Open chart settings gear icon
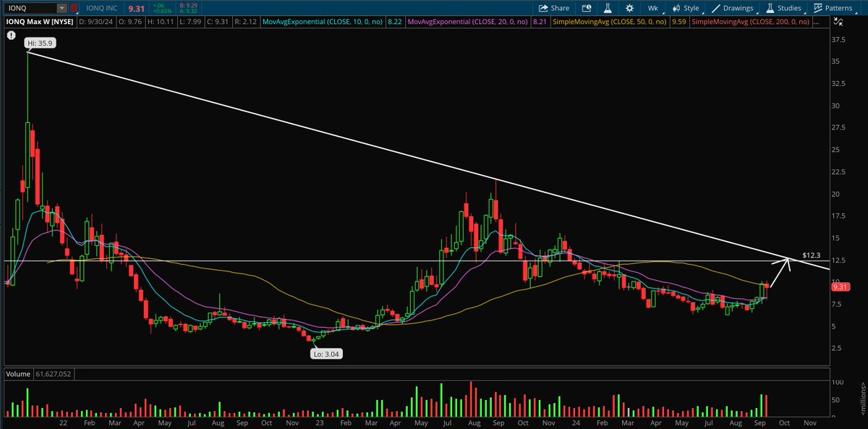The image size is (868, 429). click(630, 8)
